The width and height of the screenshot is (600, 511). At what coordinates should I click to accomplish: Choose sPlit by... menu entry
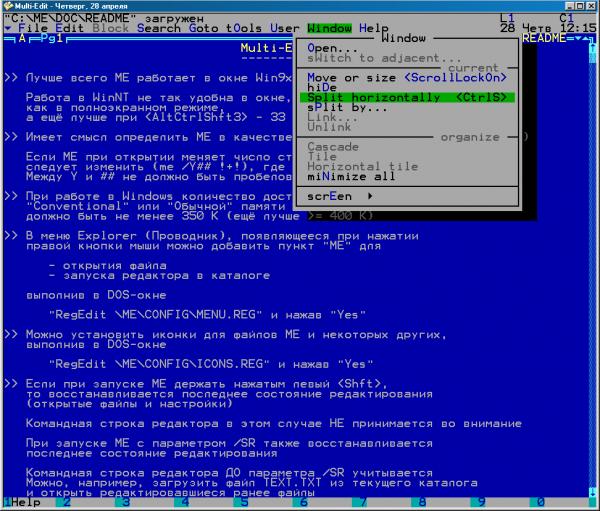(346, 107)
